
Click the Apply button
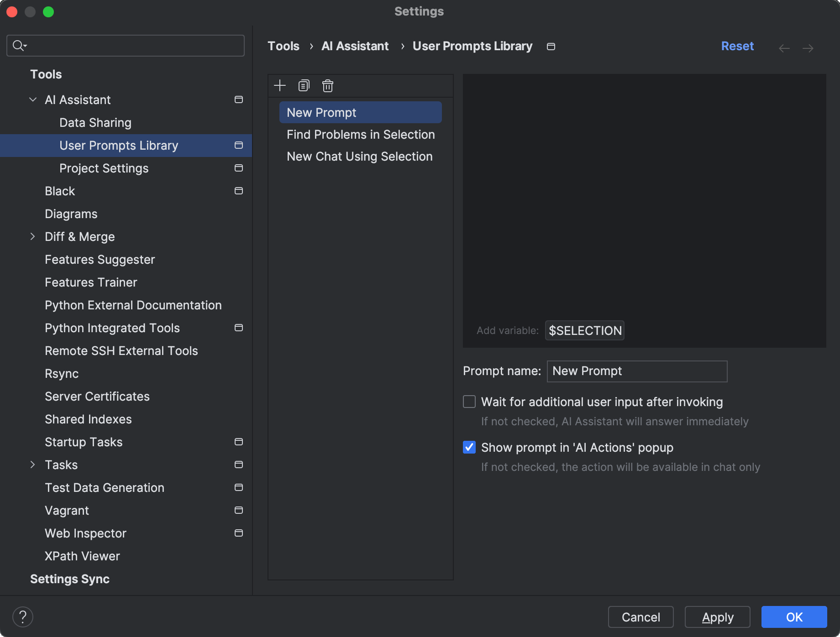click(x=718, y=617)
